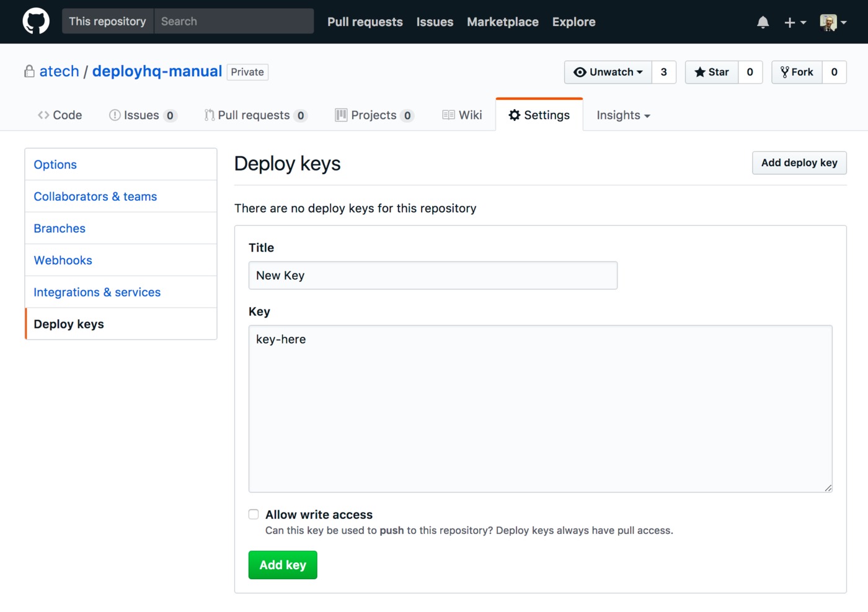Open the notifications bell

(763, 22)
